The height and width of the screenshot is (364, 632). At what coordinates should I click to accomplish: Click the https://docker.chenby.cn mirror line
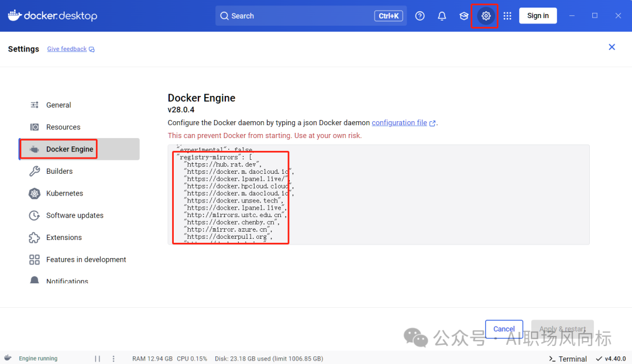pos(232,222)
